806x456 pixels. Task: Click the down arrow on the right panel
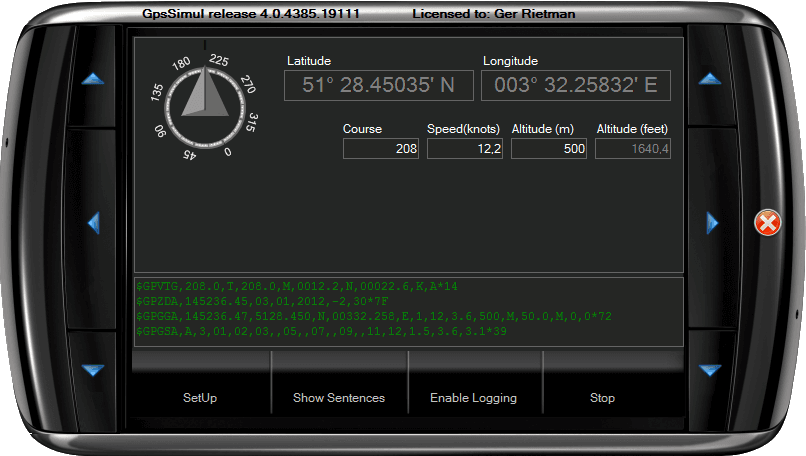point(710,370)
